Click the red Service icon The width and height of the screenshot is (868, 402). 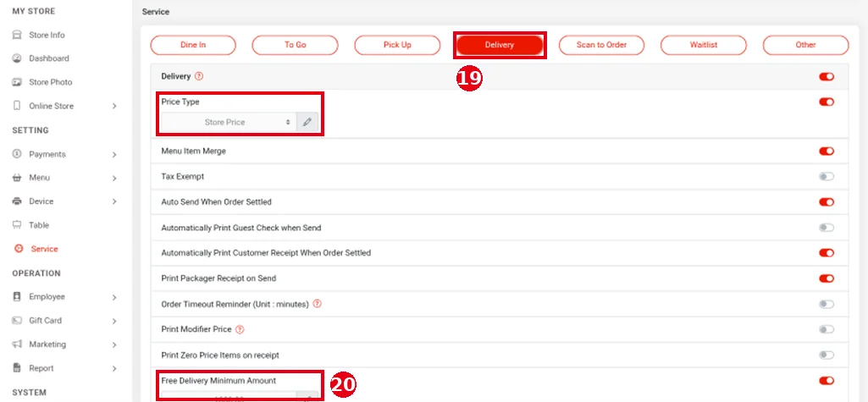[19, 249]
